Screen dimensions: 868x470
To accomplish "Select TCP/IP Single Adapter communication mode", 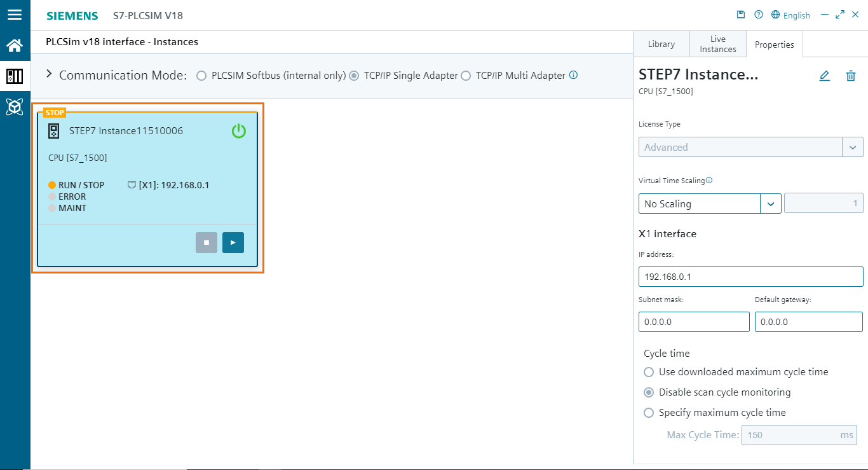I will point(354,75).
